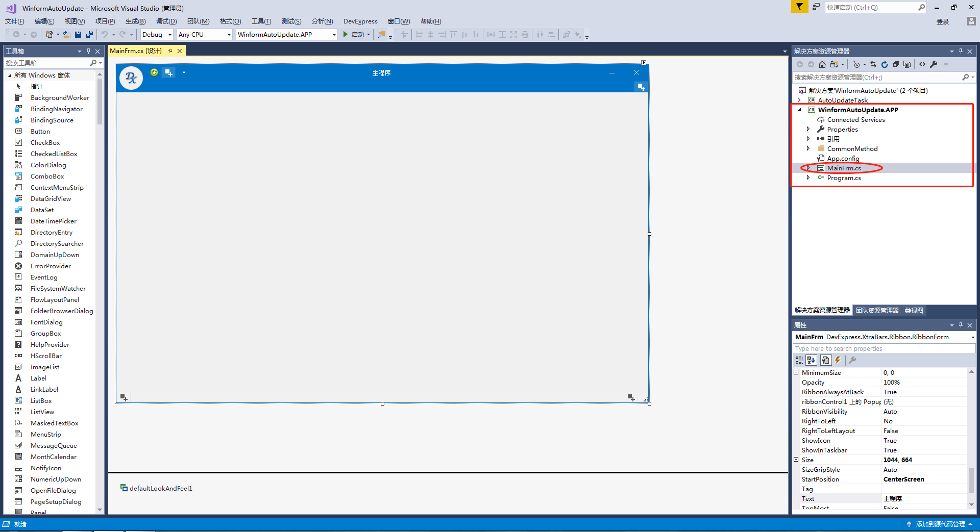Select ComboBox control in the toolbox
The height and width of the screenshot is (532, 980).
click(47, 176)
